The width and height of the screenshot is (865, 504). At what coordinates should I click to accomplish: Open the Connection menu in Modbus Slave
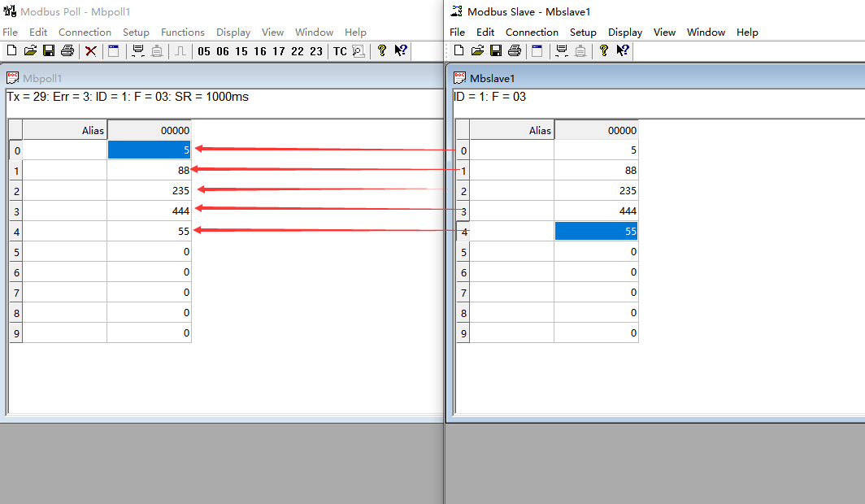(532, 33)
